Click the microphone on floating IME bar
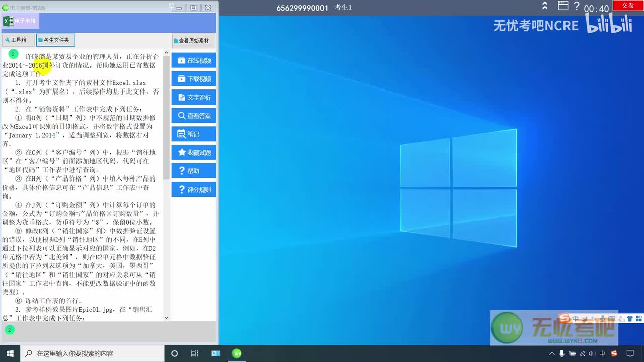 (602, 318)
